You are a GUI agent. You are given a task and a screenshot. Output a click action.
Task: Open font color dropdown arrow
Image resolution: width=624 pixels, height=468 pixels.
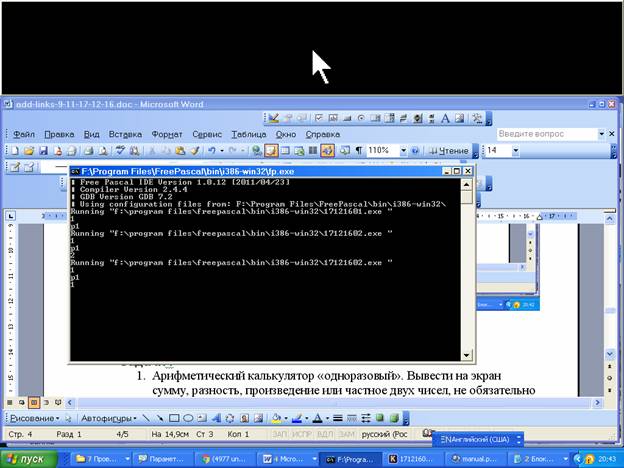click(x=327, y=418)
